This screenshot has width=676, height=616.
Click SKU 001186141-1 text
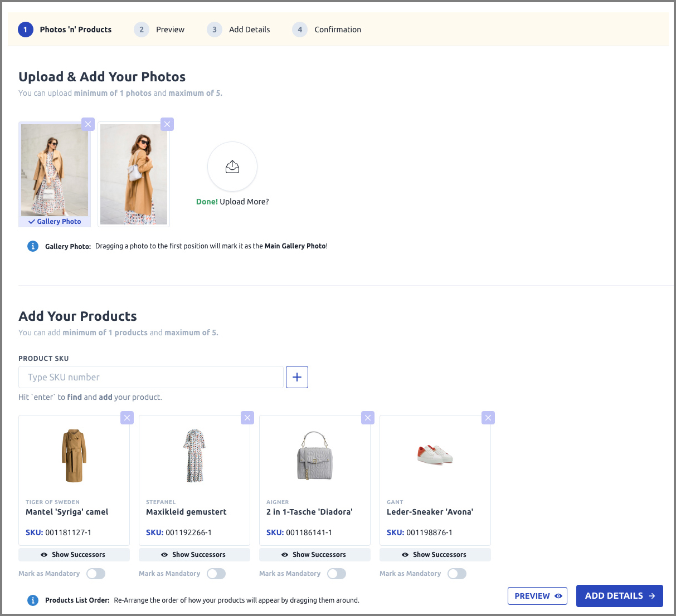click(299, 532)
